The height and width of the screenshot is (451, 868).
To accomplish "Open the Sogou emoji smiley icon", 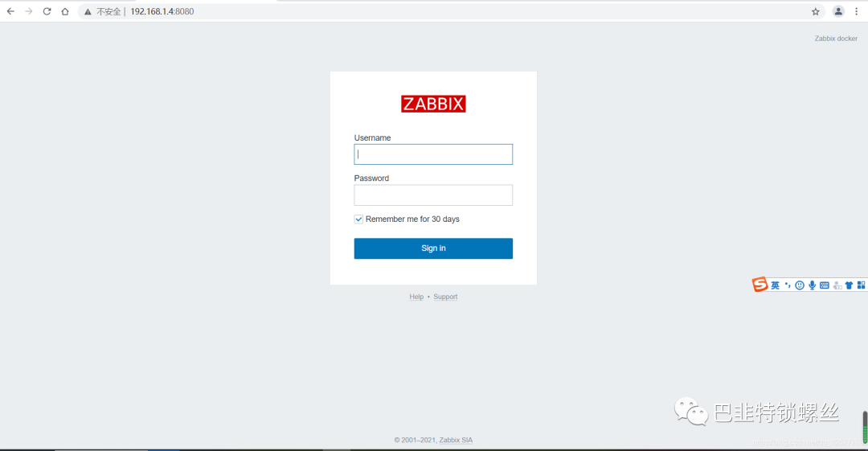I will [x=800, y=285].
